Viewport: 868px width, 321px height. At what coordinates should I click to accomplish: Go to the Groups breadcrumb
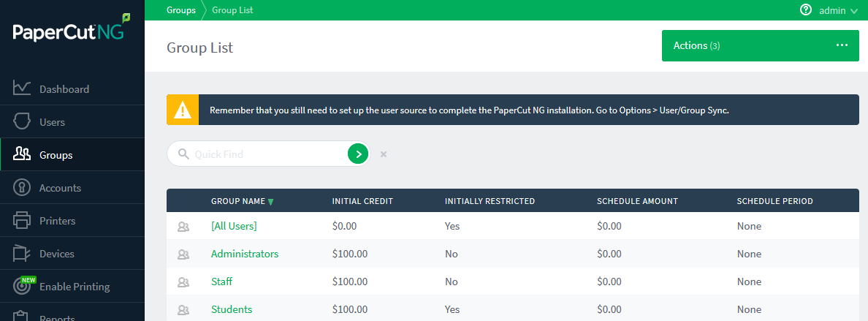(181, 10)
